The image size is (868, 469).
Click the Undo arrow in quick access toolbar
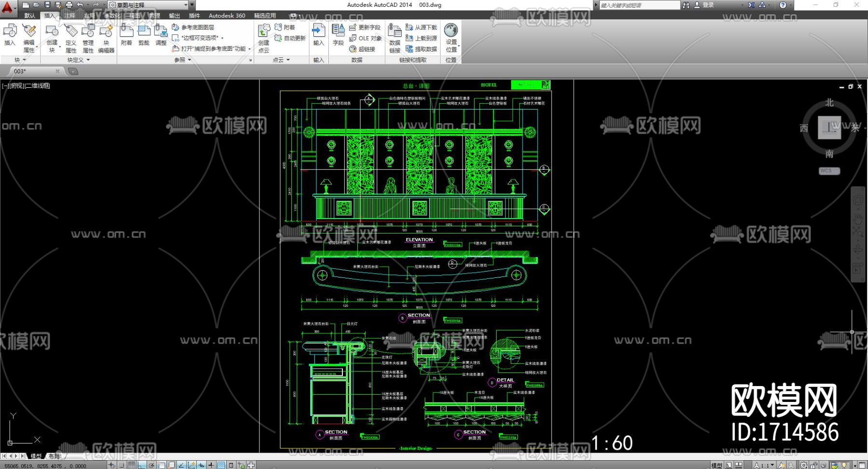point(80,5)
